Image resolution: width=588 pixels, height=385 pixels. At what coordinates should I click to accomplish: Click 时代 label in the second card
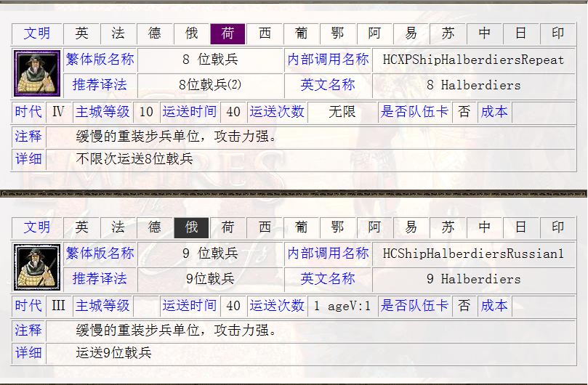(28, 306)
